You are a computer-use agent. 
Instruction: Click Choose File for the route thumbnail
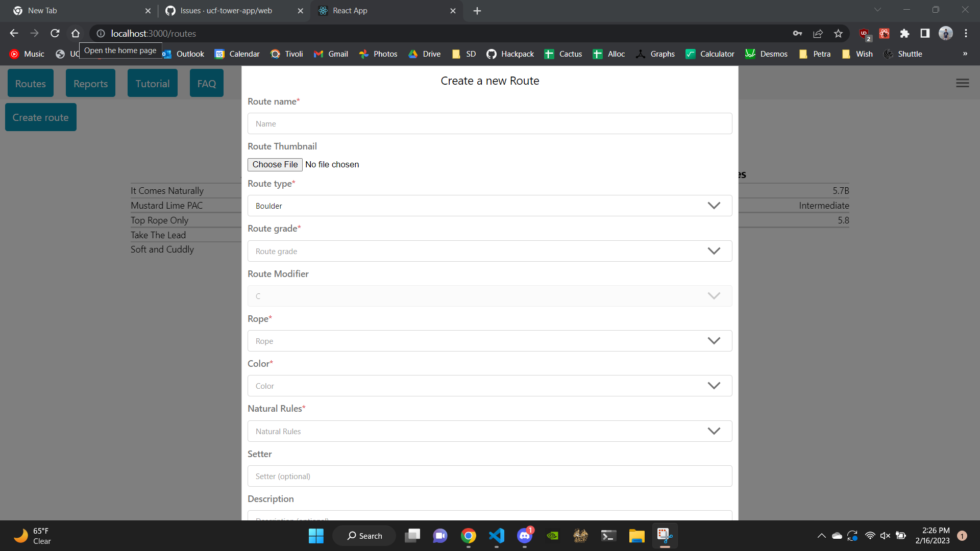[275, 164]
